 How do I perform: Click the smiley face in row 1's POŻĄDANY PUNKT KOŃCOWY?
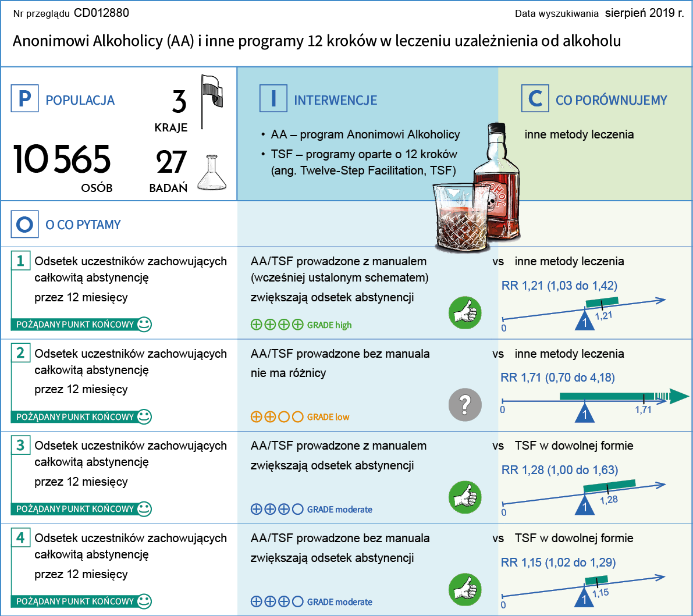pos(144,324)
